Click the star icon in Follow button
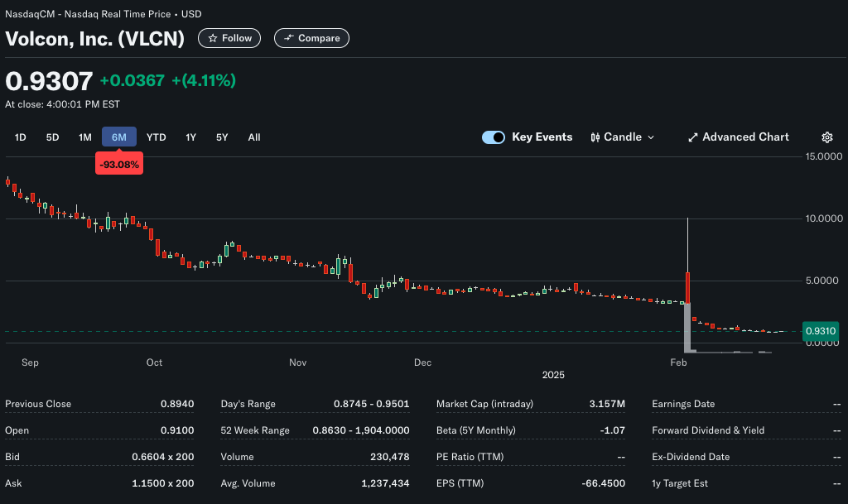Image resolution: width=848 pixels, height=504 pixels. click(213, 38)
